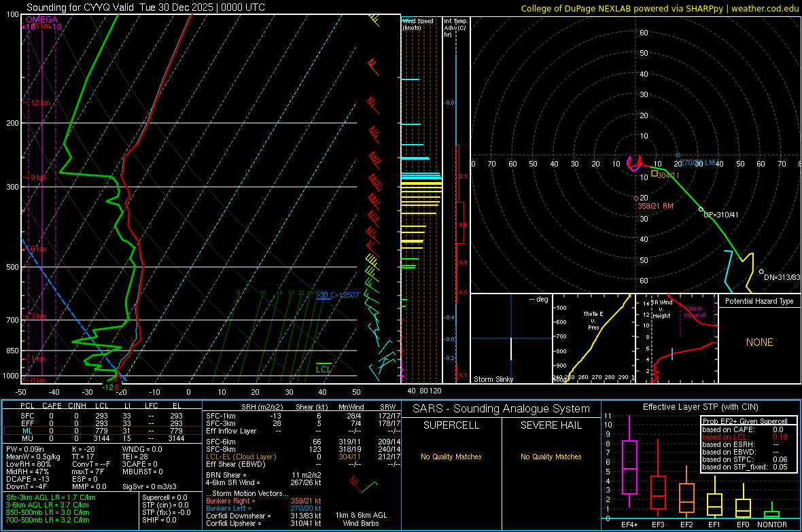Select the orange EF2 box plot
The image size is (802, 532).
click(686, 492)
